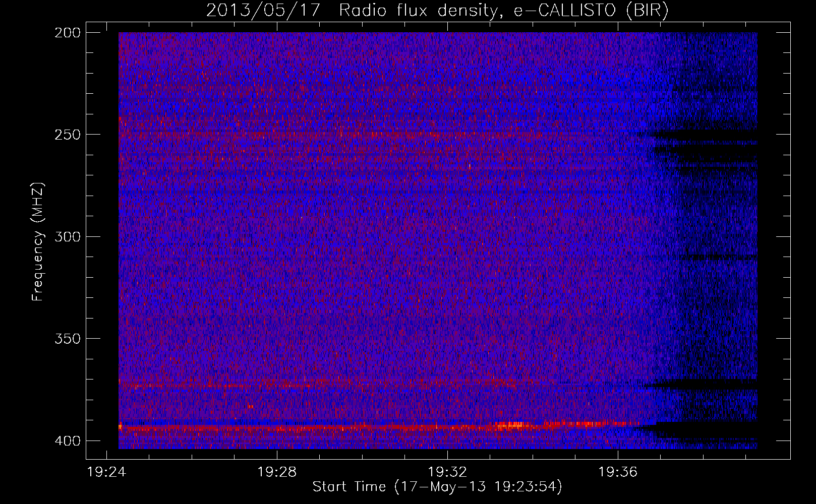Click the 19:28 time tick label
Image resolution: width=816 pixels, height=504 pixels.
coord(277,472)
